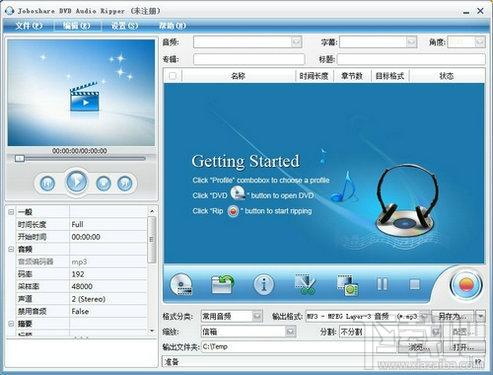This screenshot has height=375, width=493.
Task: Click the help icon in status bar
Action: pyautogui.click(x=478, y=362)
